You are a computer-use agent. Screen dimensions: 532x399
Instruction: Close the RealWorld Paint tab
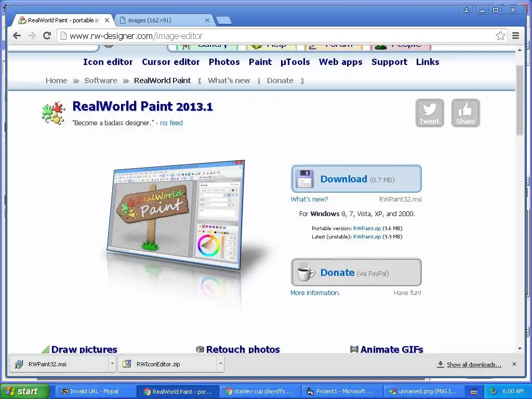pyautogui.click(x=107, y=20)
